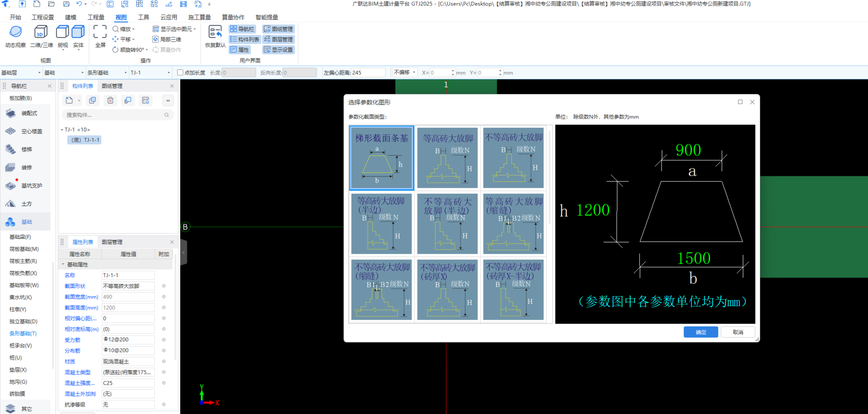The height and width of the screenshot is (414, 868).
Task: Toggle 附加 circle for 混凝土类型 row
Action: 164,372
